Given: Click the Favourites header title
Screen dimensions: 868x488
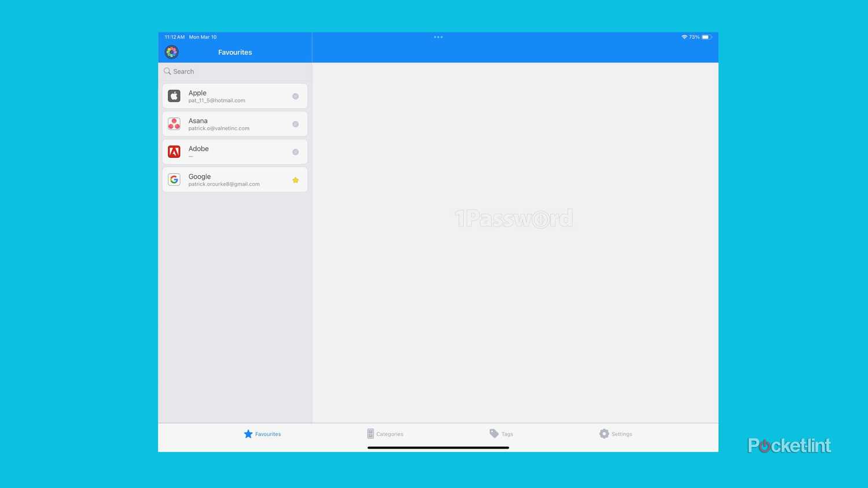Looking at the screenshot, I should tap(235, 52).
